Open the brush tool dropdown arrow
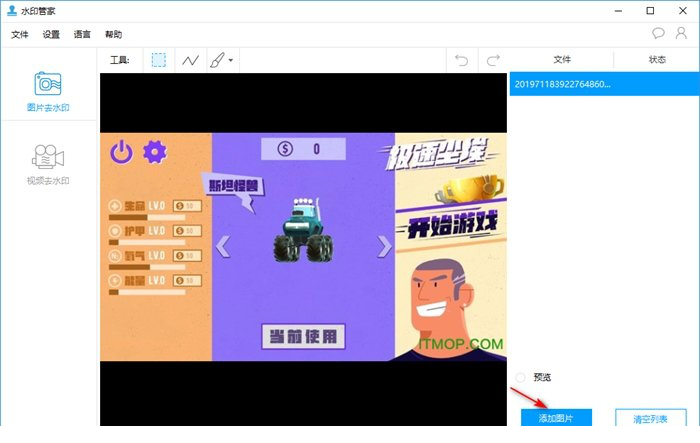Screen dimensions: 700x443 pyautogui.click(x=231, y=60)
